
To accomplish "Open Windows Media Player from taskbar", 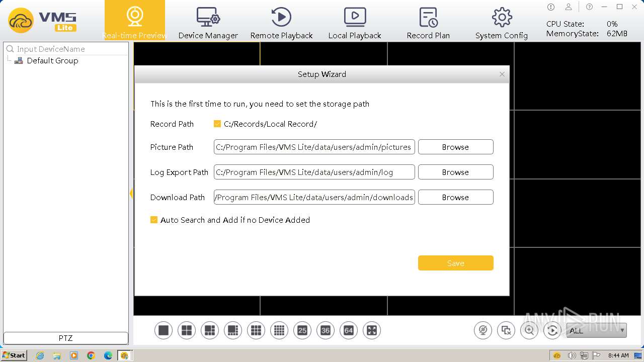I will pyautogui.click(x=74, y=355).
